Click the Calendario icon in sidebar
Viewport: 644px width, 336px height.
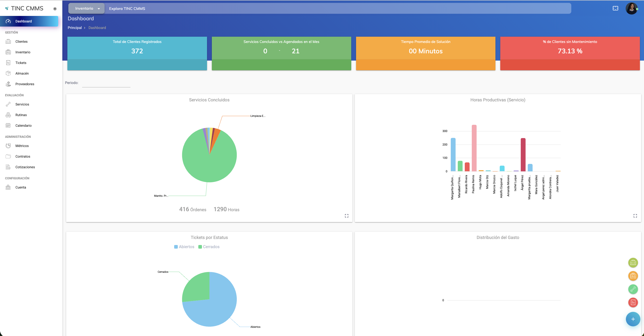click(x=8, y=126)
